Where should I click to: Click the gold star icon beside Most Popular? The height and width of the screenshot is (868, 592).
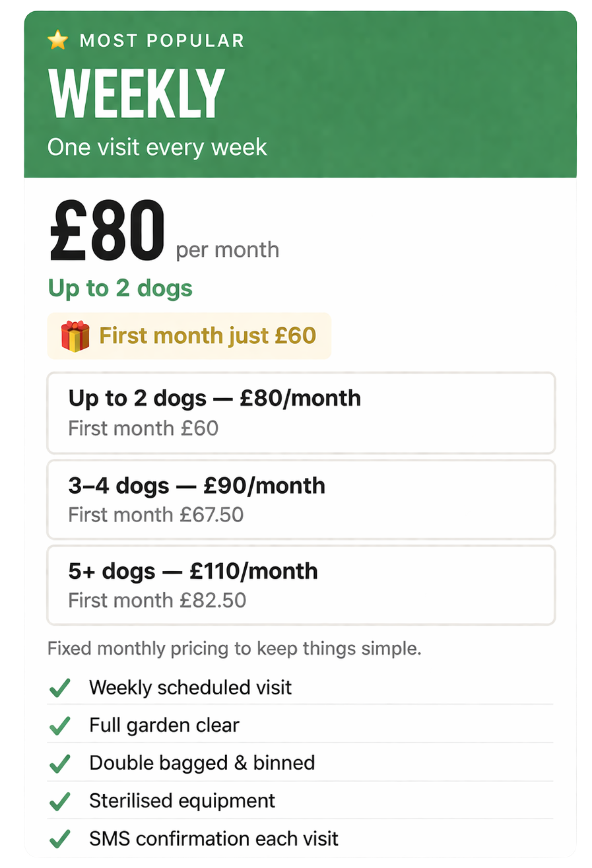[x=58, y=41]
